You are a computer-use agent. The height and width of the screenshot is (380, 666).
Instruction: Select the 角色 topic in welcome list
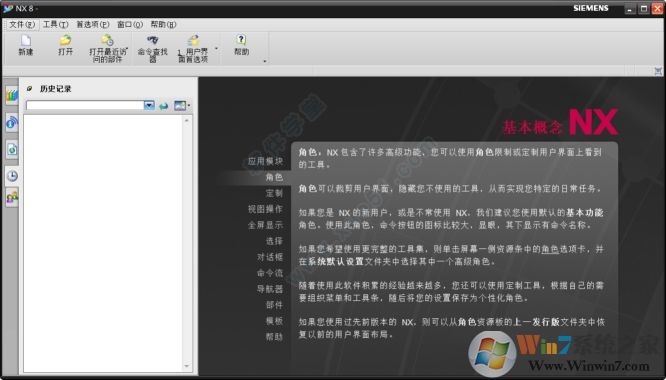pos(274,177)
